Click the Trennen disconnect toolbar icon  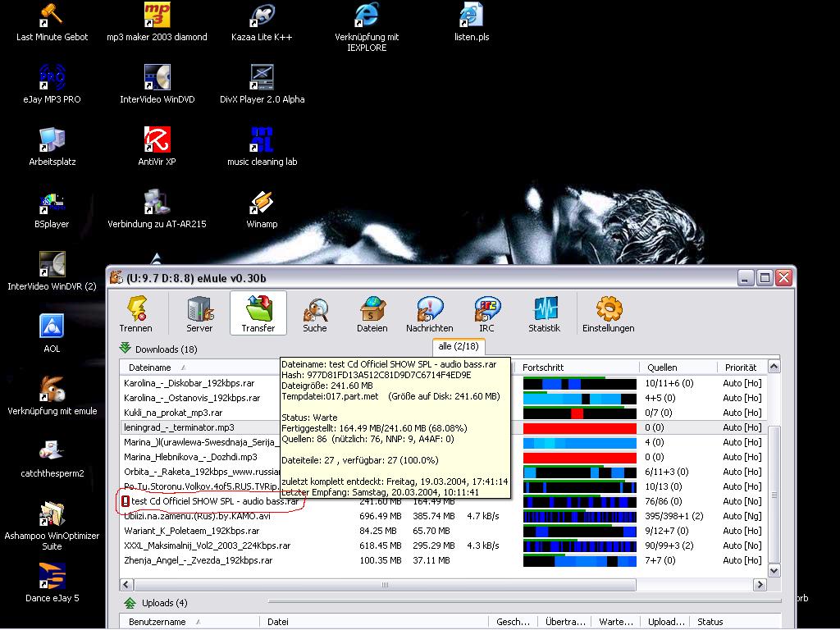[135, 313]
